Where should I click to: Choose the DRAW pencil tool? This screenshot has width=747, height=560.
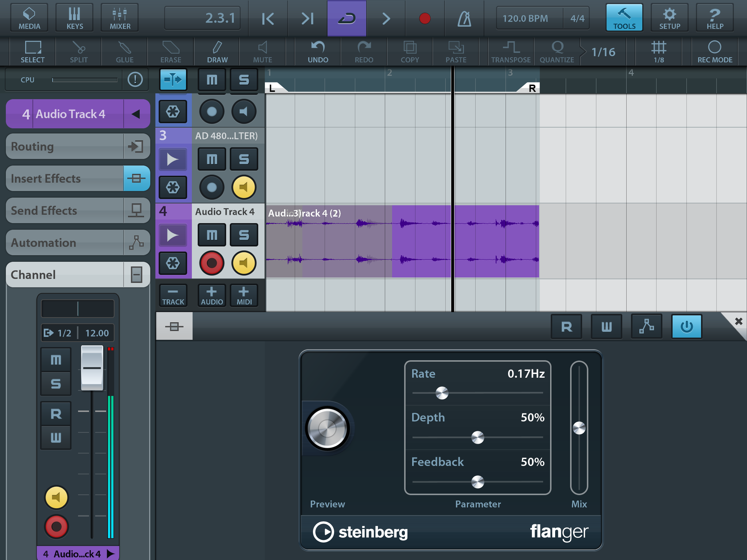[x=217, y=52]
